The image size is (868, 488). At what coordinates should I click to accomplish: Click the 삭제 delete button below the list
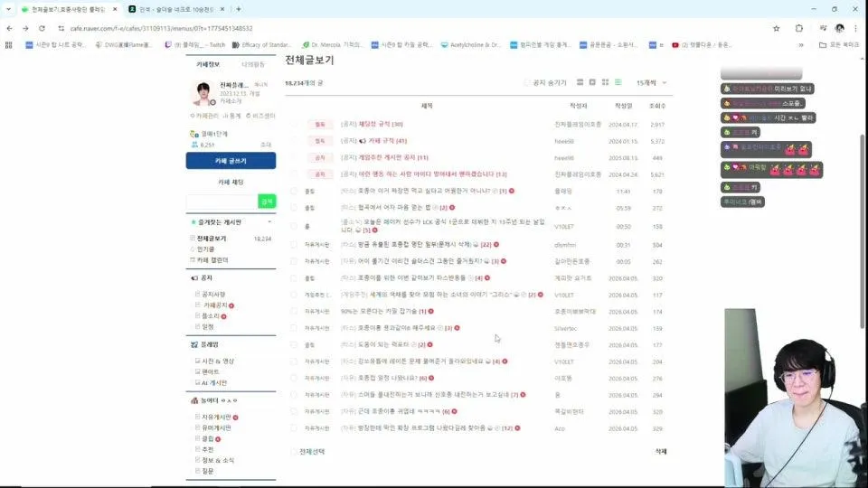(661, 452)
